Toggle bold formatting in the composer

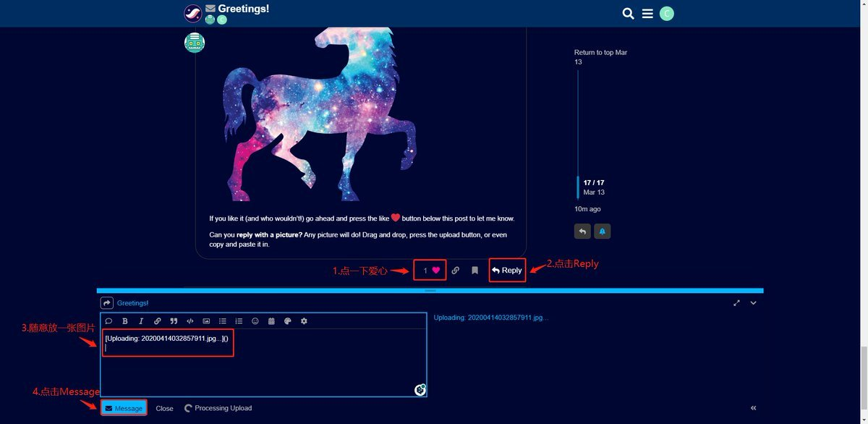[x=125, y=321]
